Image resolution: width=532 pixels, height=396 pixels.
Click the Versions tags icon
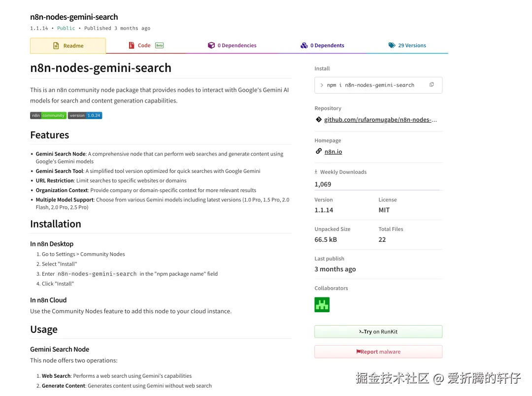tap(392, 45)
